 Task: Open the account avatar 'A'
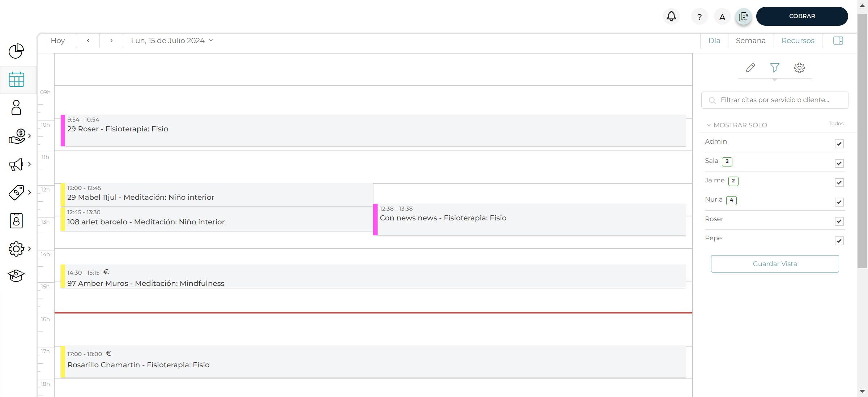722,17
